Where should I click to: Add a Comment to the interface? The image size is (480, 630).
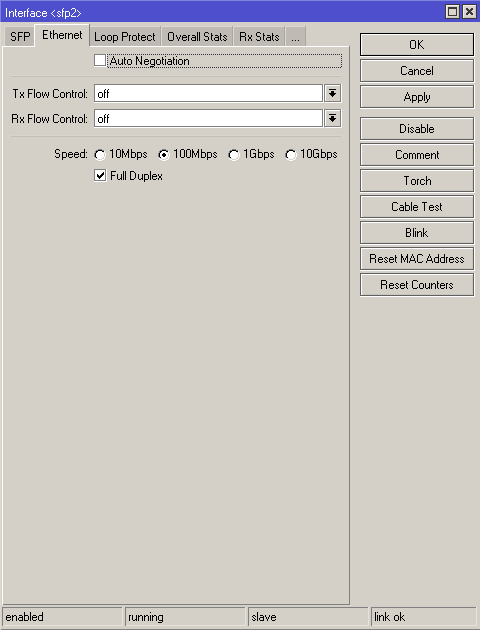tap(417, 155)
